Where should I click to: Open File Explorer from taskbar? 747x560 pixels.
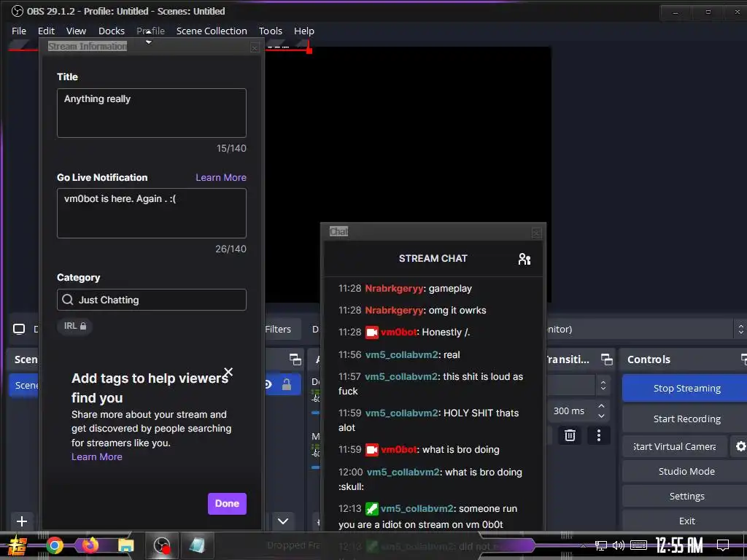125,545
